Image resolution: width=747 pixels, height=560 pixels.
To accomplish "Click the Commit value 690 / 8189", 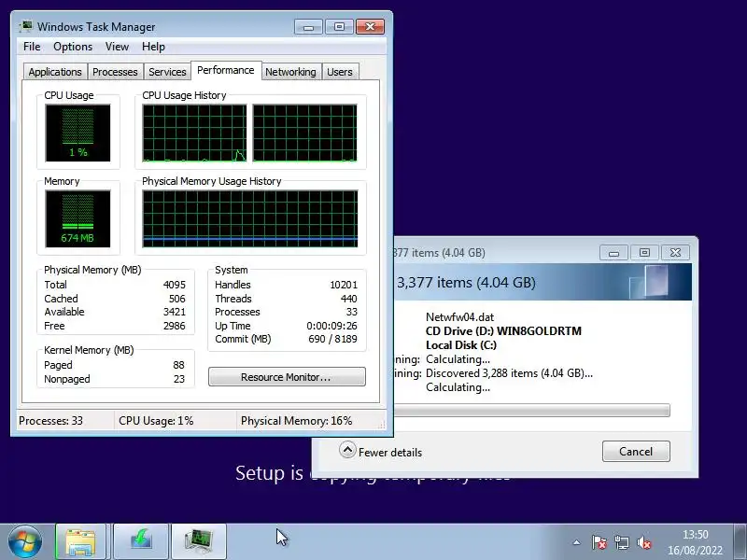I will pyautogui.click(x=332, y=339).
